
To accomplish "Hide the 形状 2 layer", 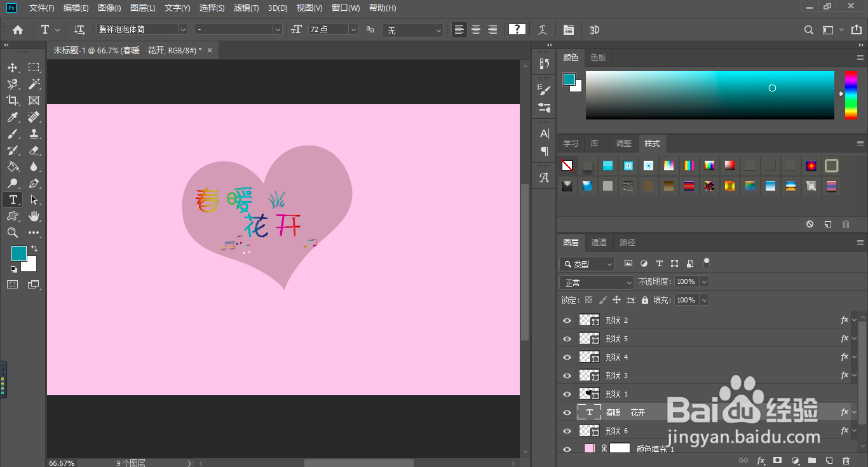I will [567, 320].
